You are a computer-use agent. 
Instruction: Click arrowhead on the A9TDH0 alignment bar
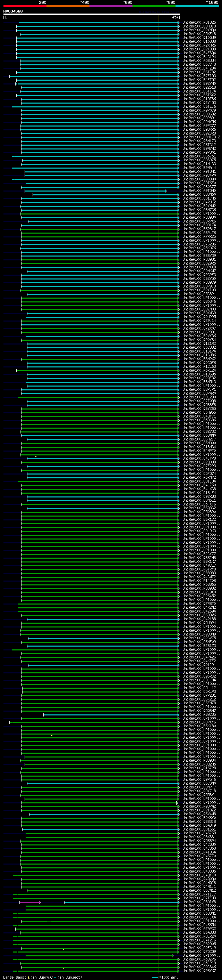pos(165,191)
